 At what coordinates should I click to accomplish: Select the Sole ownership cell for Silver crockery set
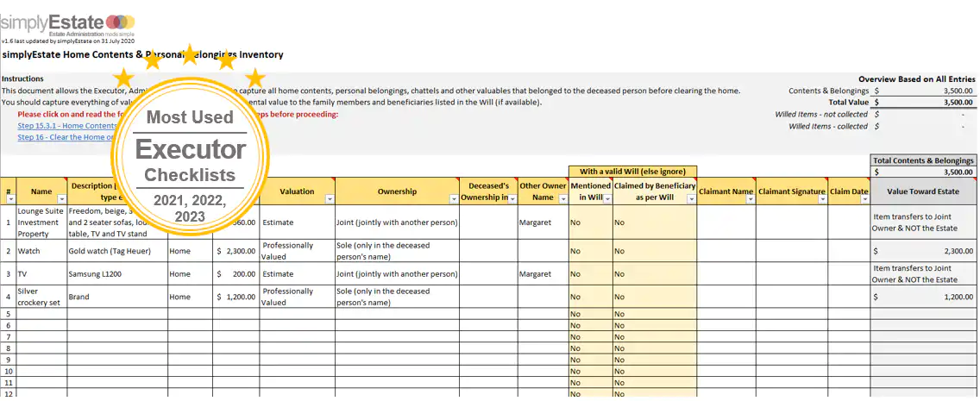pos(397,297)
